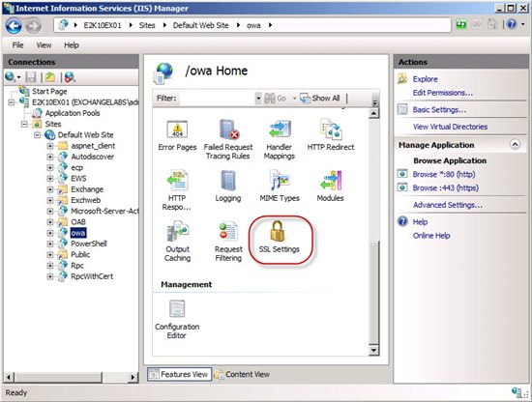Open the Request Filtering feature
Screen dimensions: 532x402
(228, 241)
